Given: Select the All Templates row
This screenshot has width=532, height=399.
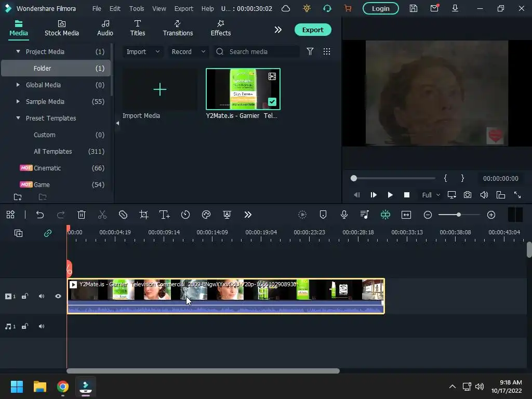Looking at the screenshot, I should [56, 151].
